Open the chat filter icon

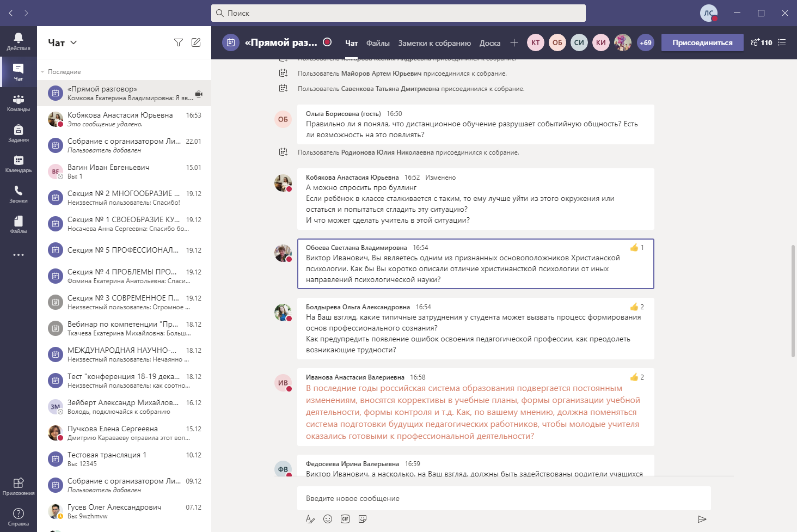[178, 42]
